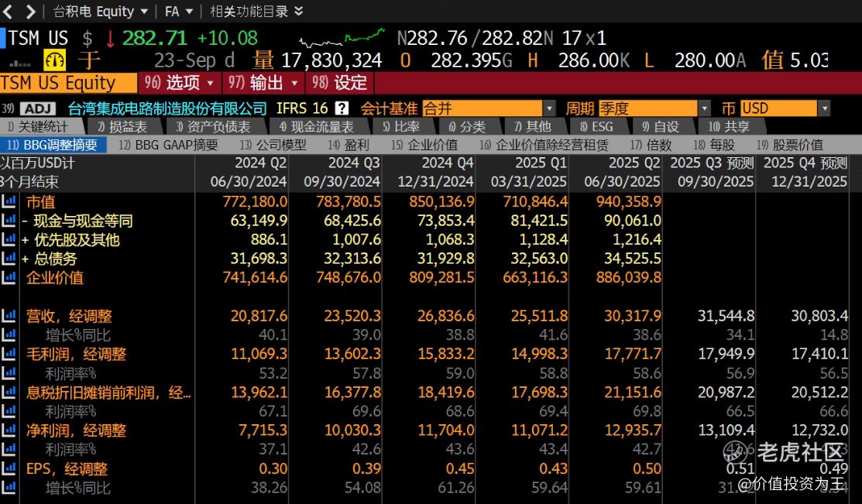Switch to the 其他 tab
The height and width of the screenshot is (504, 862).
tap(533, 127)
